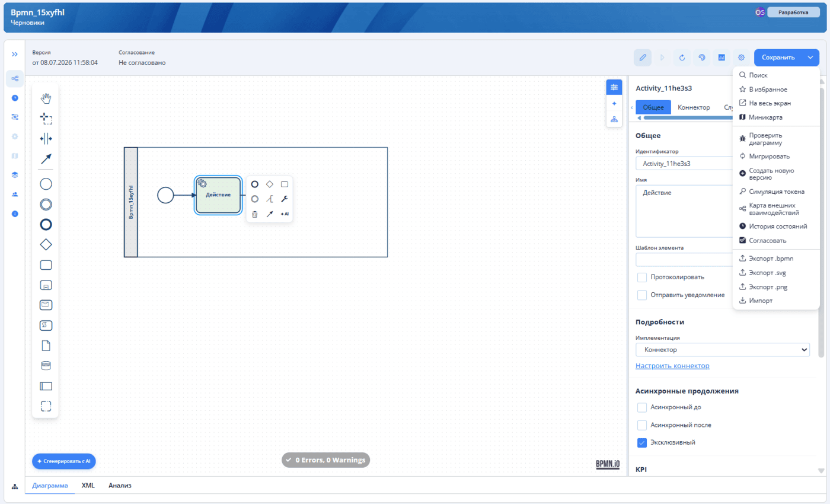Toggle the properties panel sliders button
This screenshot has width=830, height=504.
pyautogui.click(x=614, y=87)
